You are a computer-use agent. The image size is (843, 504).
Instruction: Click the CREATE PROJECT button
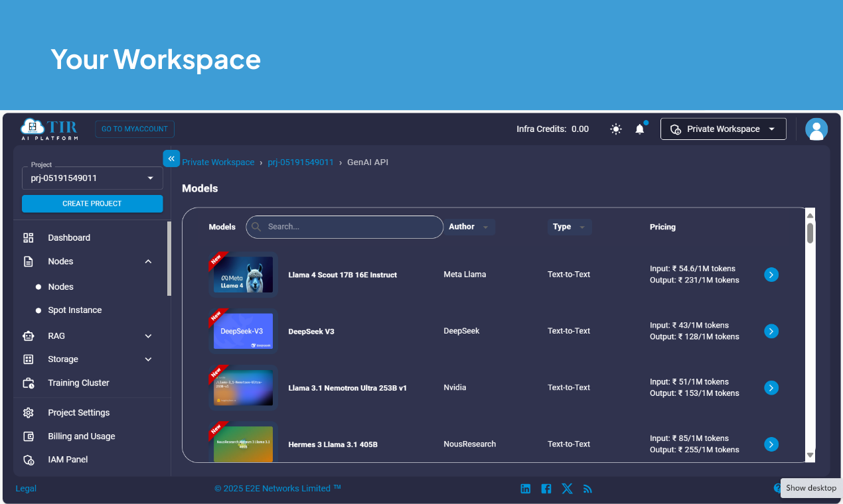click(92, 204)
